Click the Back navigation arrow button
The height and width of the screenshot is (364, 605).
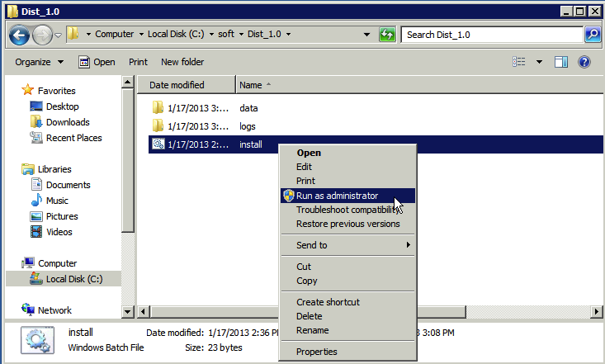tap(20, 35)
